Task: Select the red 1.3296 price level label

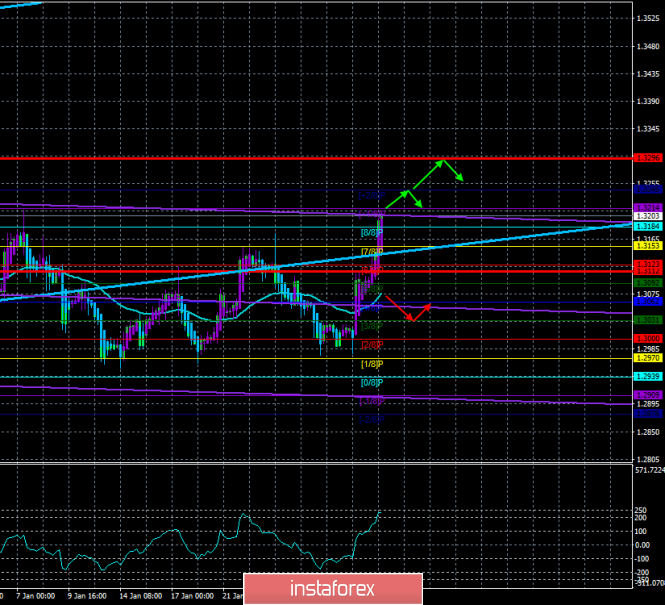Action: tap(648, 158)
